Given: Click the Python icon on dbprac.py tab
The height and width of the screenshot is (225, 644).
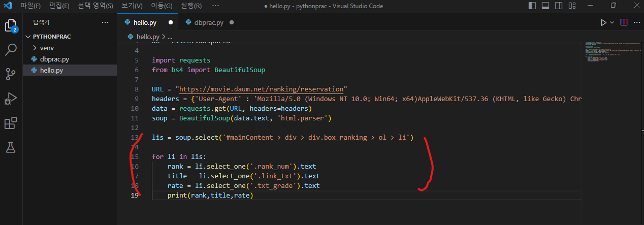Looking at the screenshot, I should [189, 23].
